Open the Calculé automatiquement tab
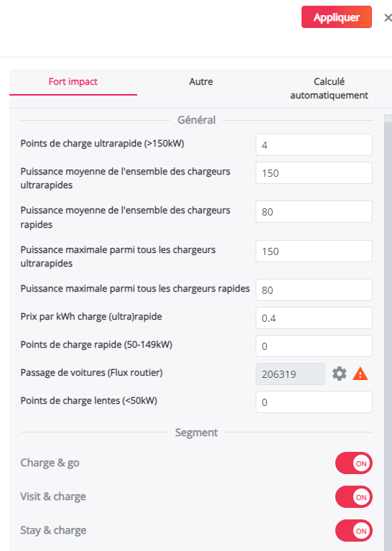Image resolution: width=392 pixels, height=551 pixels. click(x=329, y=88)
